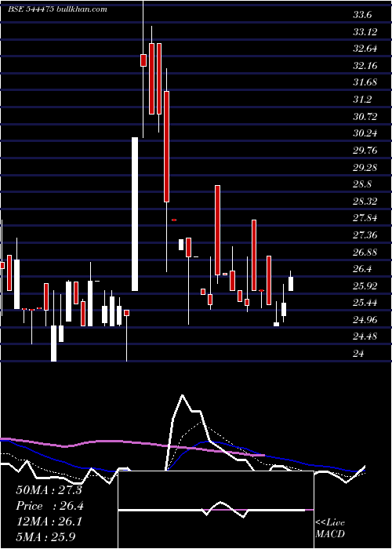Click the 27.84 price axis label
Image resolution: width=392 pixels, height=549 pixels.
[x=365, y=218]
